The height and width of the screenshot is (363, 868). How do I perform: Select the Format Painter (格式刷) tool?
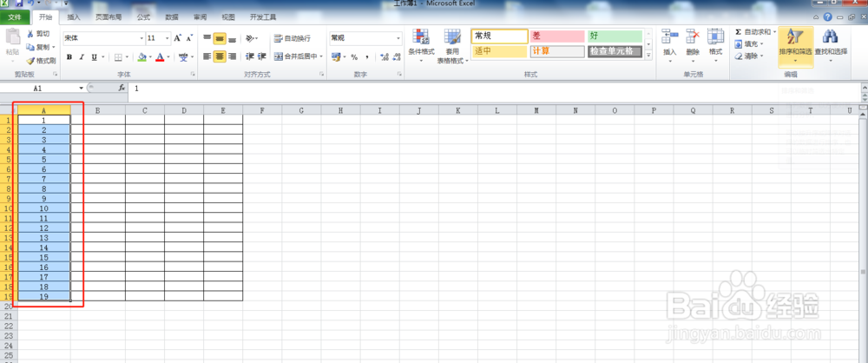tap(41, 61)
